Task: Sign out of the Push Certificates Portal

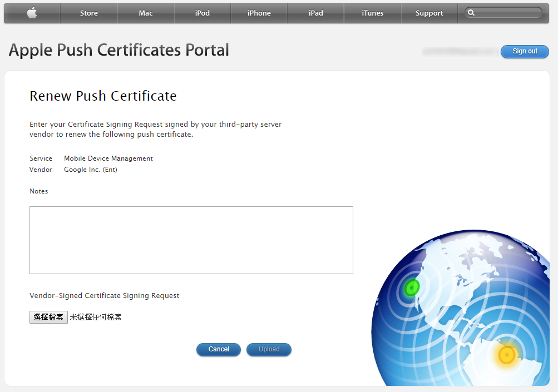Action: [524, 51]
